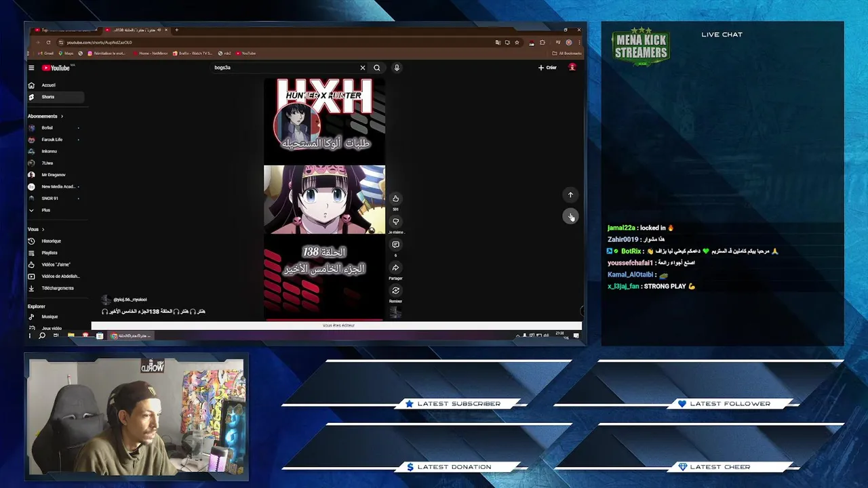Open Playlists in the sidebar

tap(56, 253)
